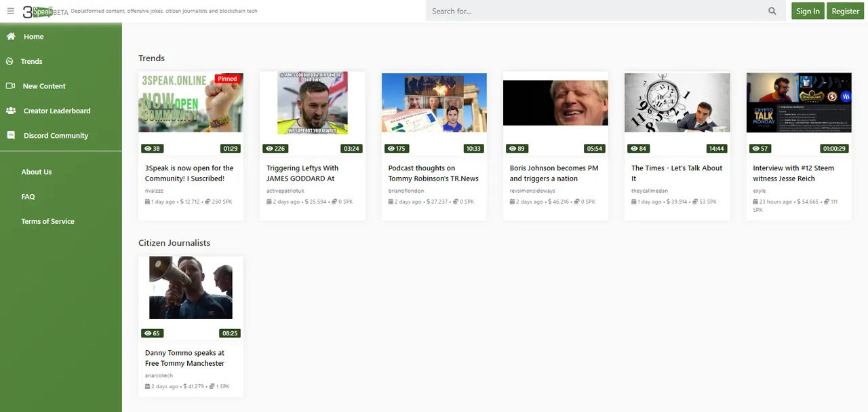Click the red Pinned badge

227,79
